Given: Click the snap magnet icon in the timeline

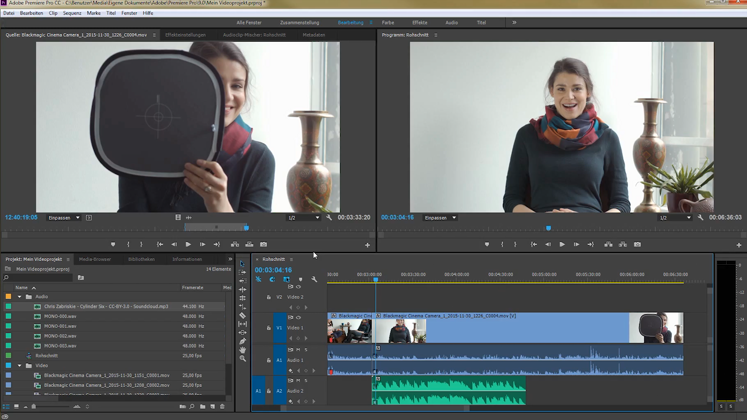Looking at the screenshot, I should point(272,279).
